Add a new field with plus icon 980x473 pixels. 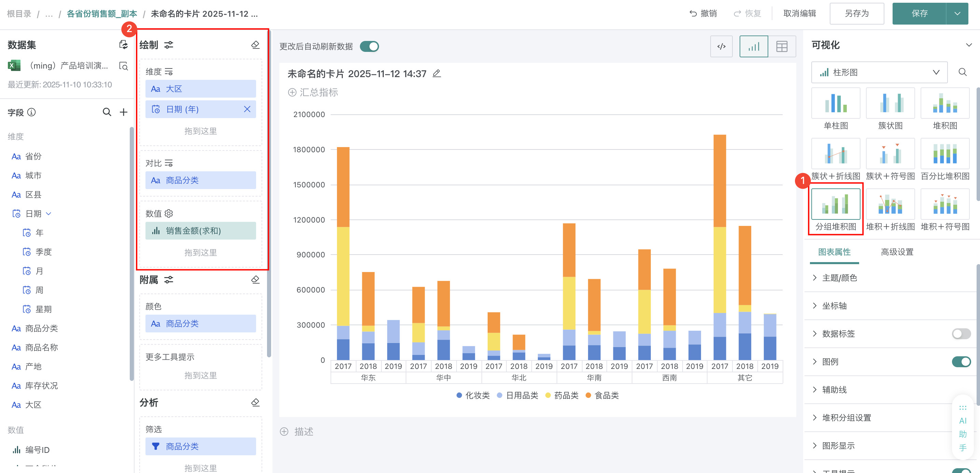[x=123, y=112]
